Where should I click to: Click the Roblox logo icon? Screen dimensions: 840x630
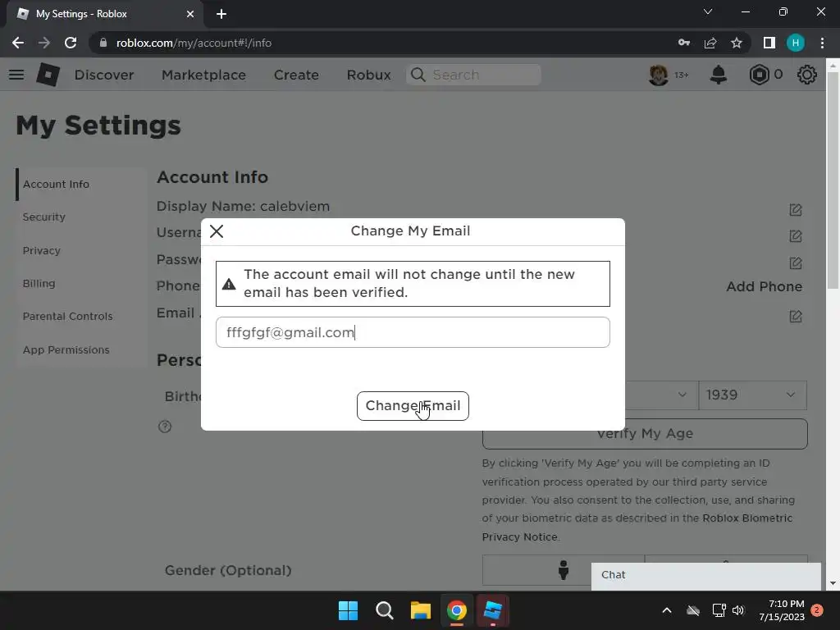click(48, 75)
